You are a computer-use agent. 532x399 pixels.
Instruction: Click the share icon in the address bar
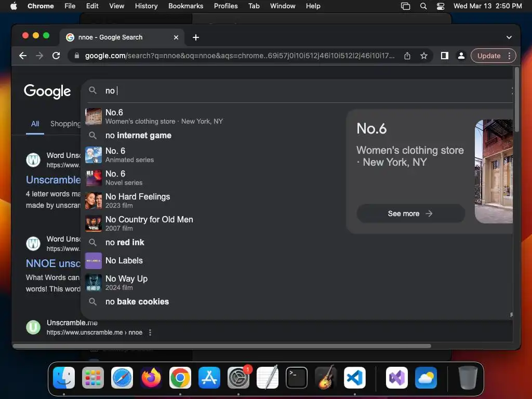click(407, 56)
